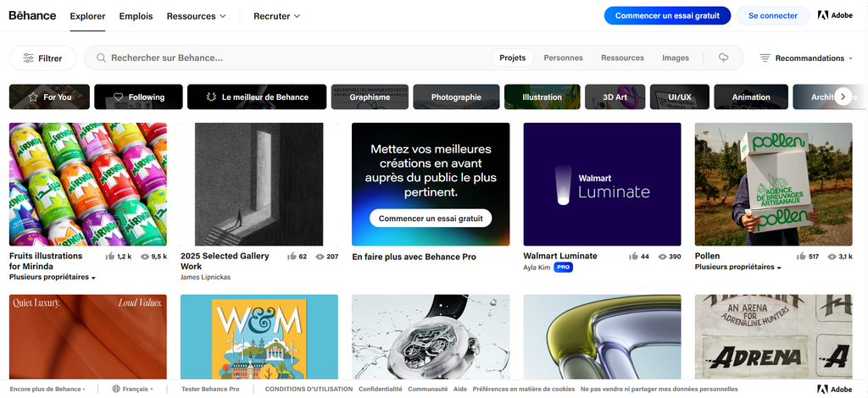Click the star icon in For You
868x398 pixels.
coord(33,97)
